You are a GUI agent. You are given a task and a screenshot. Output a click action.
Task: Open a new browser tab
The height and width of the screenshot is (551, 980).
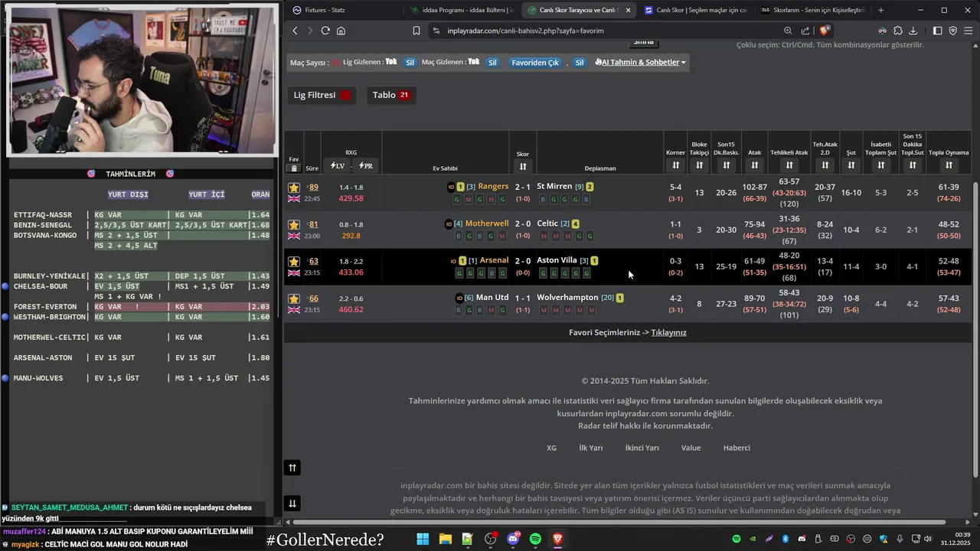coord(880,10)
